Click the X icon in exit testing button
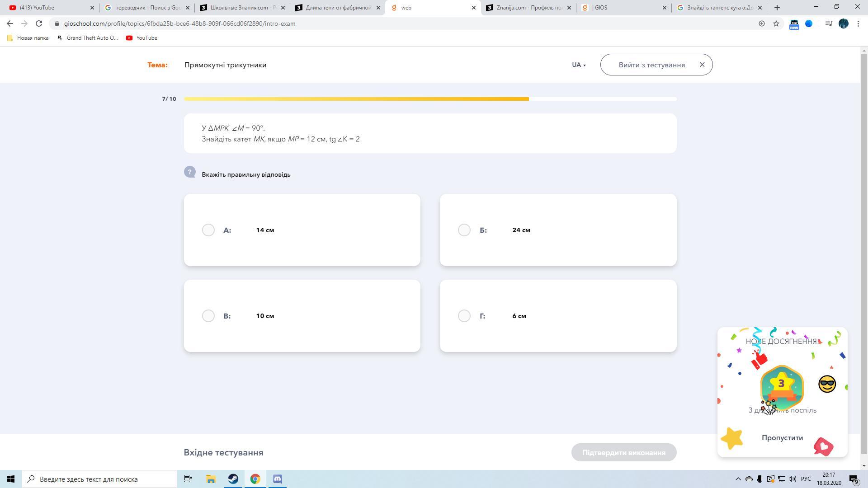The width and height of the screenshot is (868, 488). tap(702, 65)
